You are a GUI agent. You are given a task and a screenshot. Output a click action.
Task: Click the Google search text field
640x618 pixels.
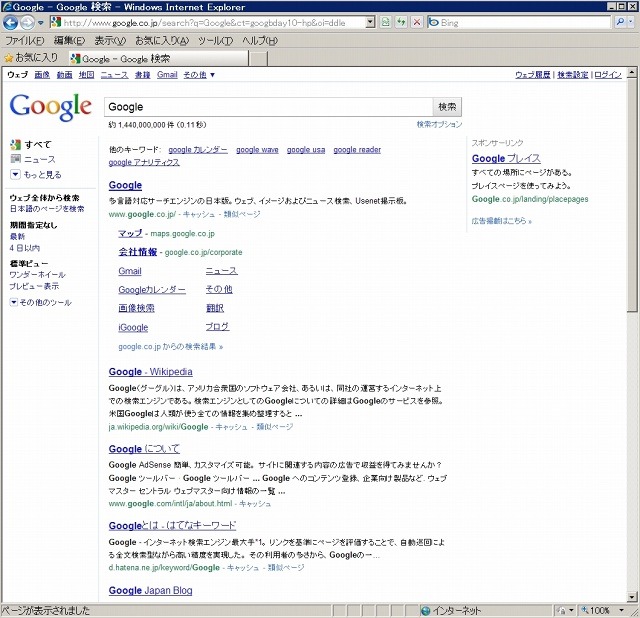coord(269,107)
